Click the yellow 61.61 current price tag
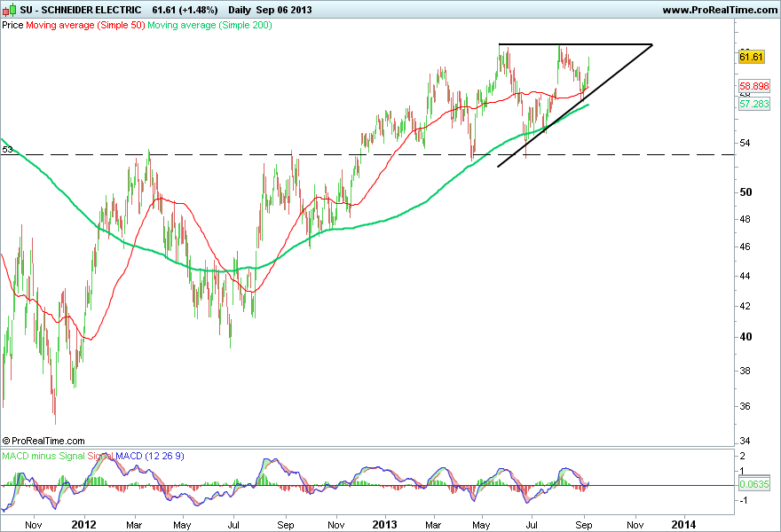The height and width of the screenshot is (532, 781). [751, 57]
